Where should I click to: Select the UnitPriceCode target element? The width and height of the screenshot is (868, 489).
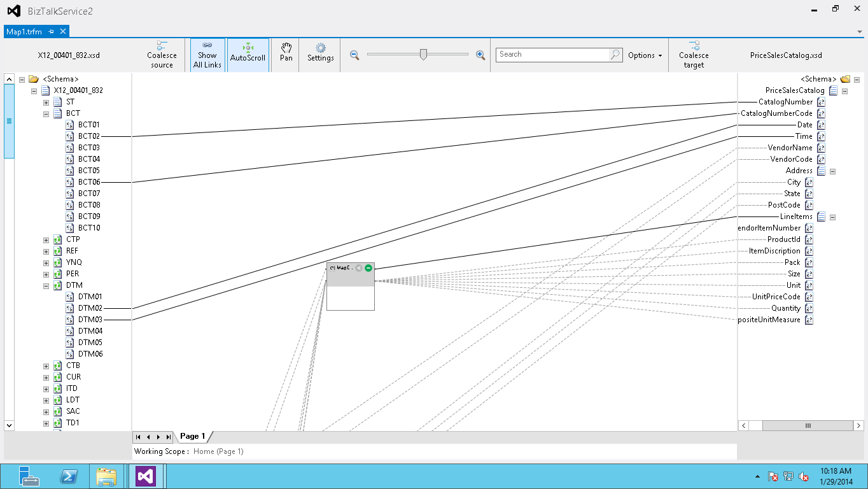pos(776,297)
